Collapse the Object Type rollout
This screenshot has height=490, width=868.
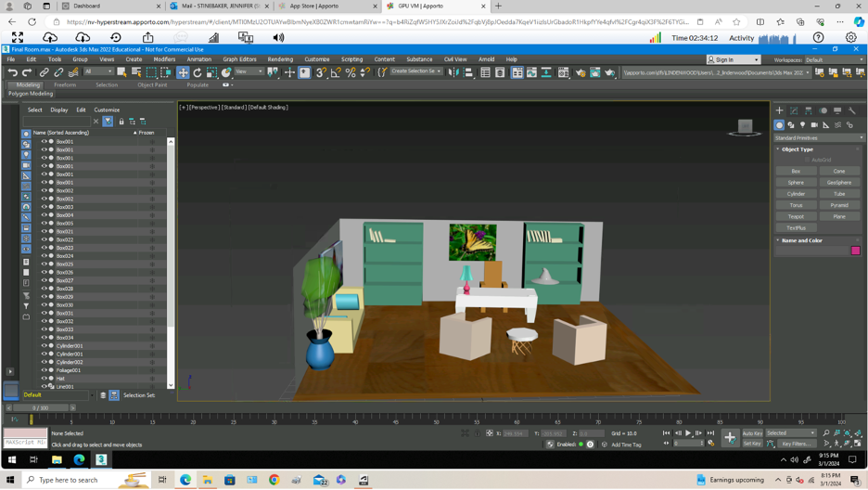(798, 148)
